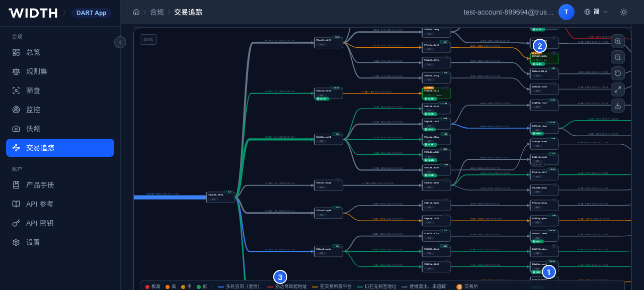Download the graph image
The image size is (644, 290).
[x=618, y=106]
